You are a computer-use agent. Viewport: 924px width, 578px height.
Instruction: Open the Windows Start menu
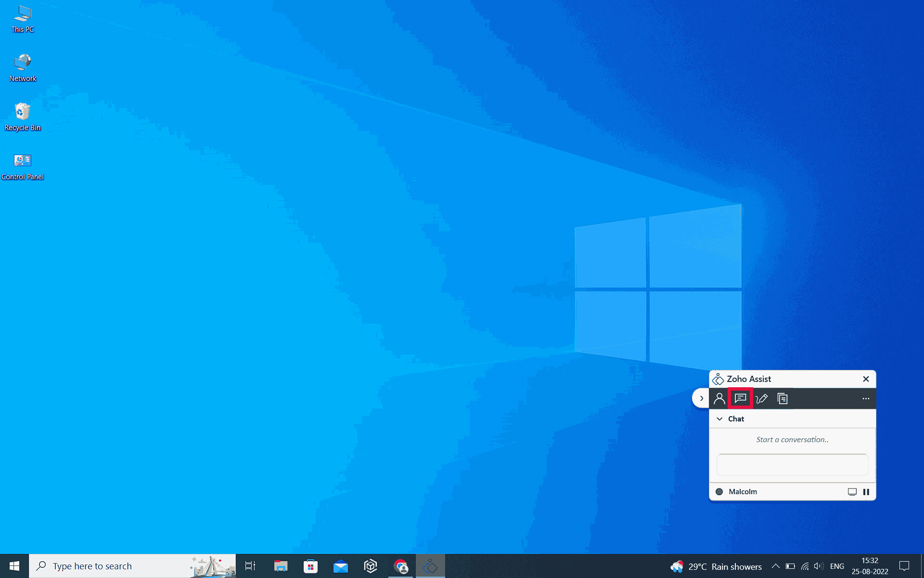14,566
